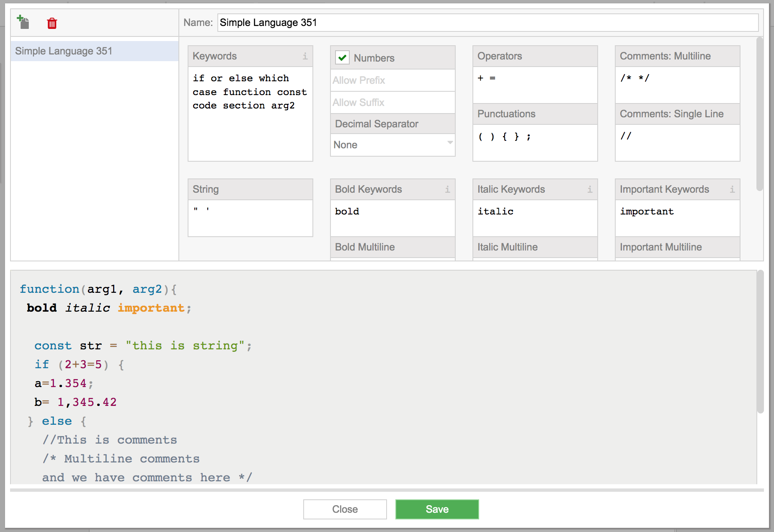Click the Punctuations text area
This screenshot has width=774, height=532.
[535, 143]
